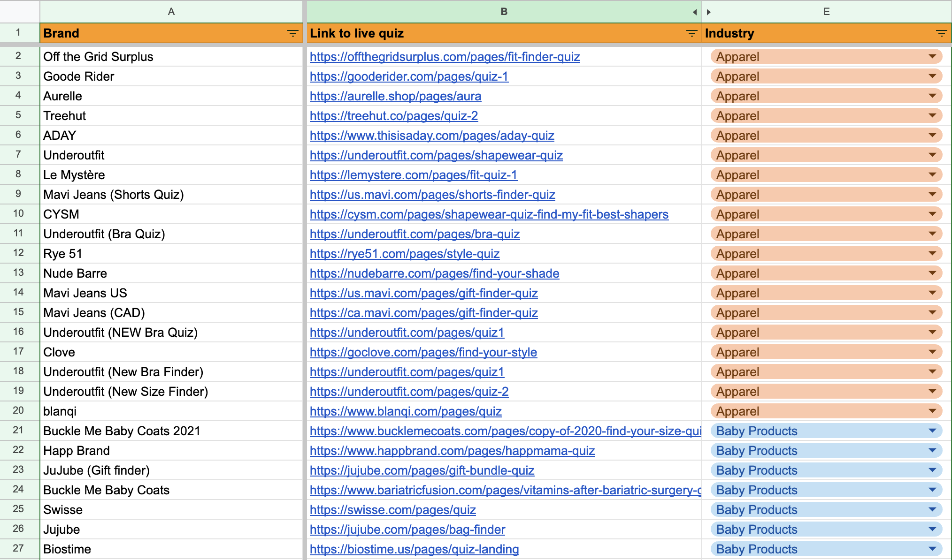Click the select-all corner box
The width and height of the screenshot is (952, 560).
pyautogui.click(x=20, y=12)
